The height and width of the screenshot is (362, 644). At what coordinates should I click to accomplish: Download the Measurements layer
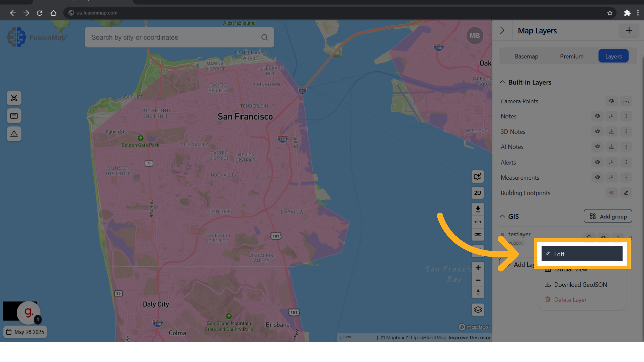pyautogui.click(x=612, y=178)
